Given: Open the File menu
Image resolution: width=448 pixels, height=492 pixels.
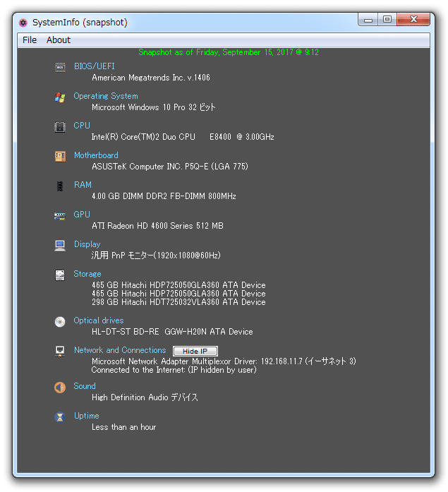Looking at the screenshot, I should 30,40.
